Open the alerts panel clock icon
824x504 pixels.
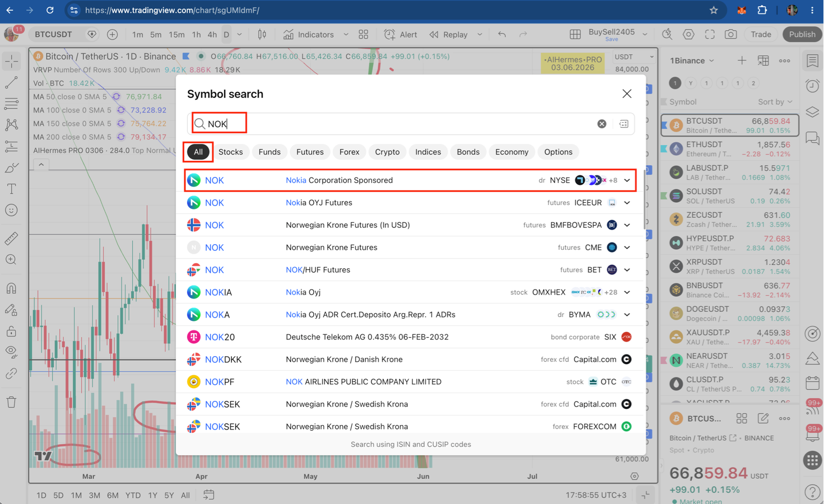click(812, 86)
